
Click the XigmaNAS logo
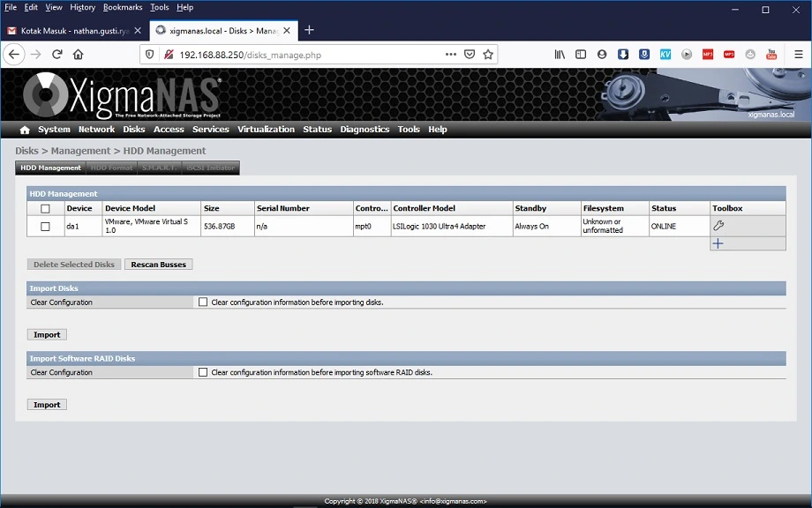coord(122,95)
